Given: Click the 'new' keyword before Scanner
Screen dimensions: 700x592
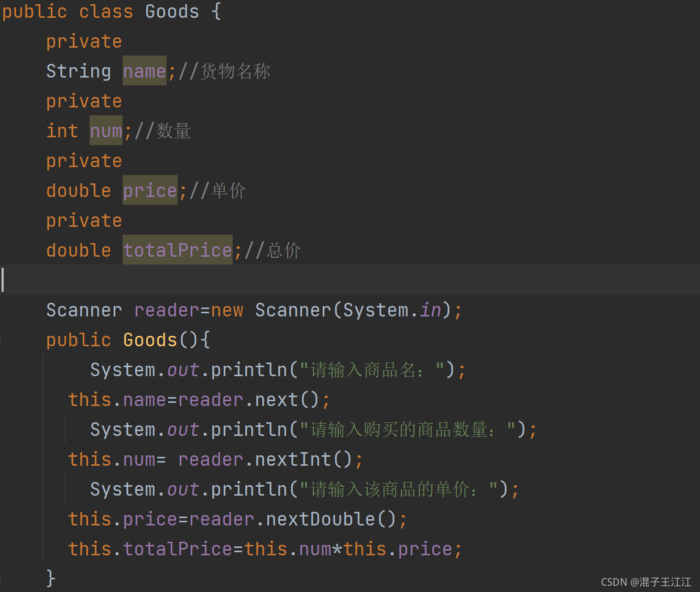Looking at the screenshot, I should tap(227, 310).
